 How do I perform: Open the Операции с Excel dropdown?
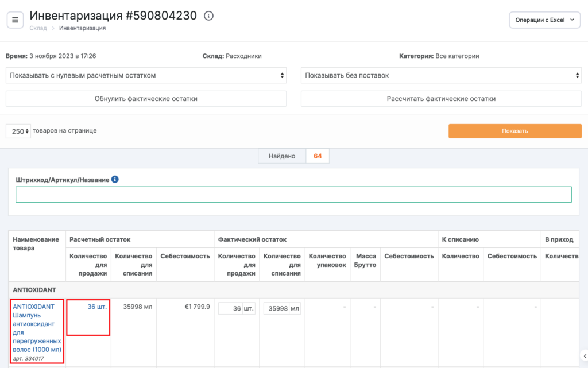(544, 20)
